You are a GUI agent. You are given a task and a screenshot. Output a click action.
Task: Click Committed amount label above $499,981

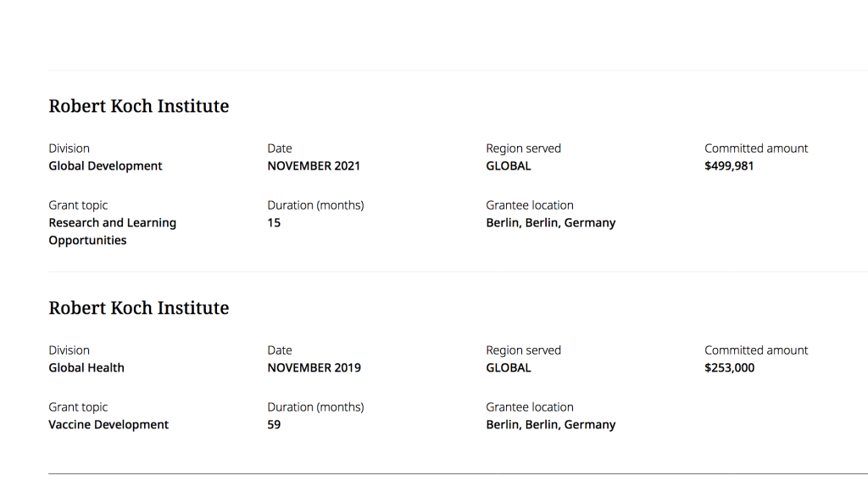pyautogui.click(x=756, y=148)
